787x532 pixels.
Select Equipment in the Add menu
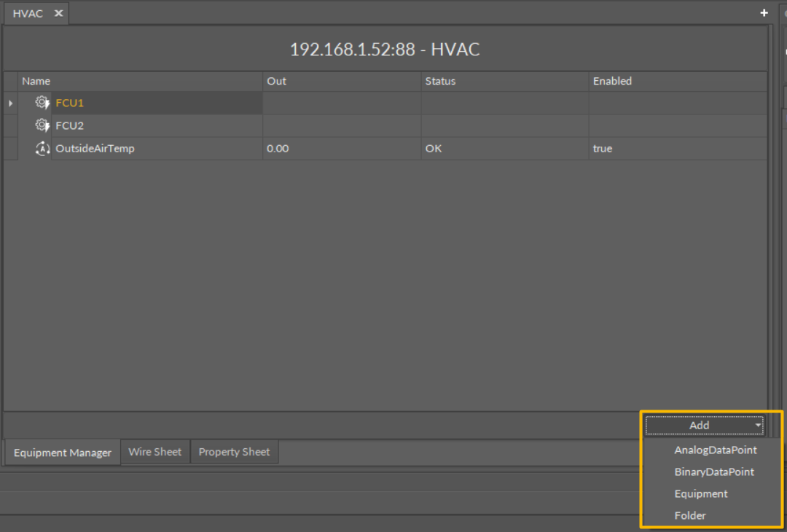coord(700,494)
